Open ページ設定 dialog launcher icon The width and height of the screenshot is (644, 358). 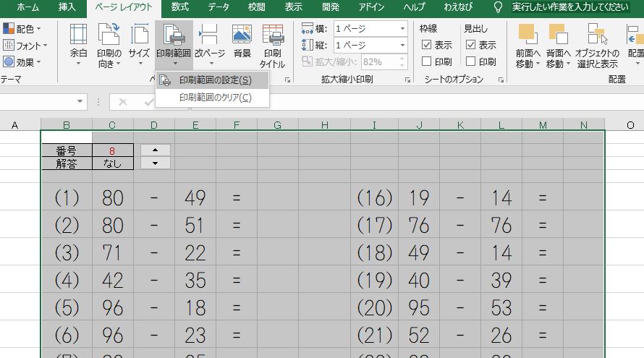[287, 80]
